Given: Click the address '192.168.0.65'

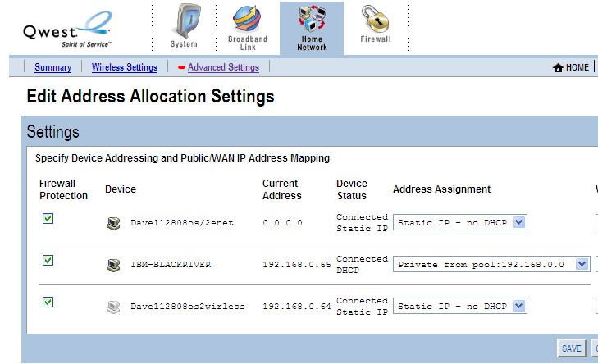Looking at the screenshot, I should coord(296,265).
